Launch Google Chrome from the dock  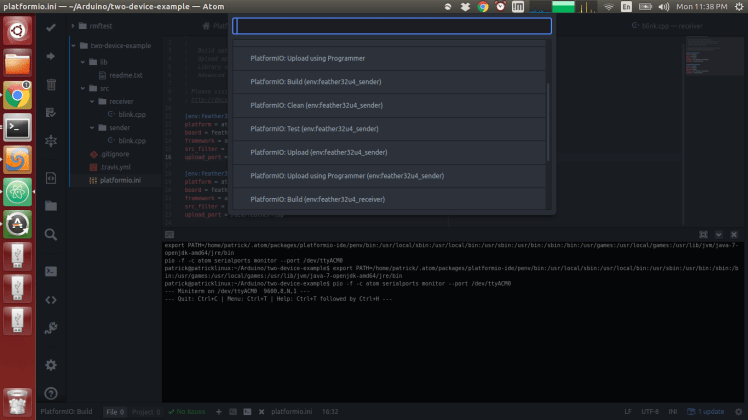click(17, 95)
